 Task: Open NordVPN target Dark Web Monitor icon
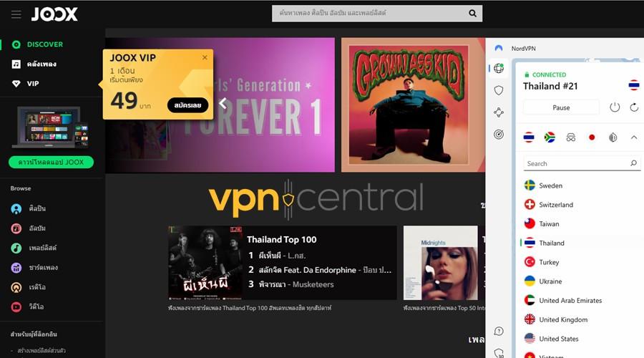click(x=499, y=135)
